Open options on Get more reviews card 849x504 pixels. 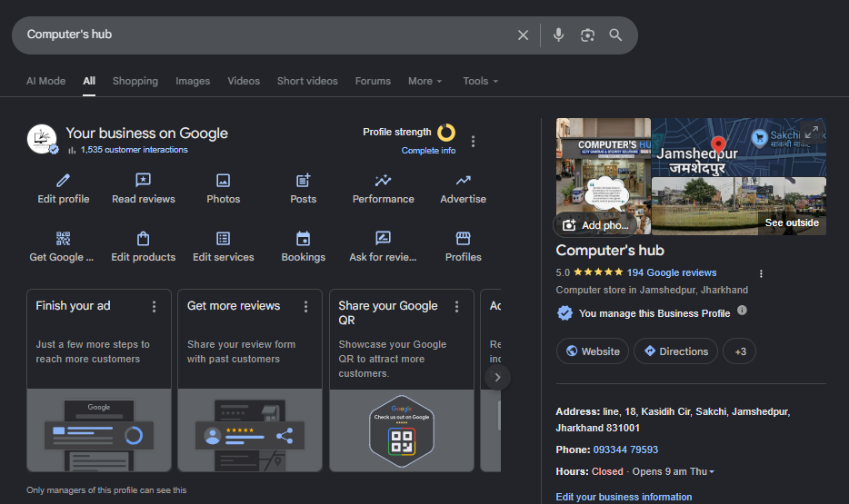(x=306, y=307)
